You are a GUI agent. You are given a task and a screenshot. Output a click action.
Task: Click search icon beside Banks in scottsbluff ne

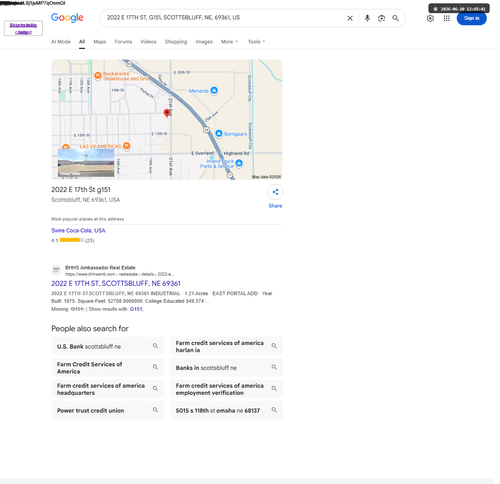pyautogui.click(x=274, y=367)
